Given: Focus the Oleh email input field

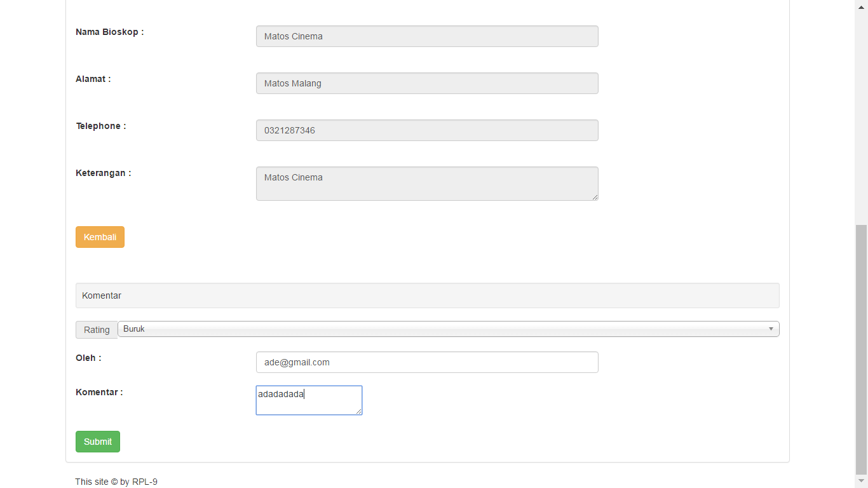Looking at the screenshot, I should (x=427, y=362).
